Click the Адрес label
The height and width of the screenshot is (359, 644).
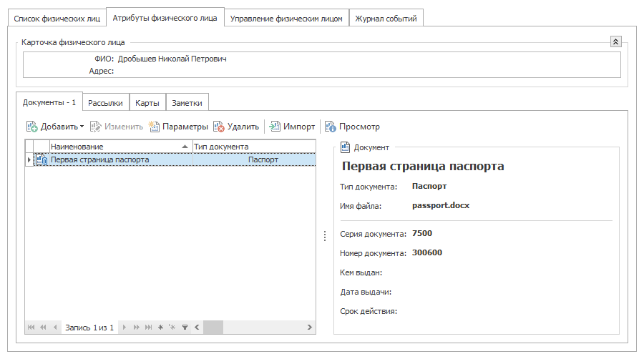102,71
